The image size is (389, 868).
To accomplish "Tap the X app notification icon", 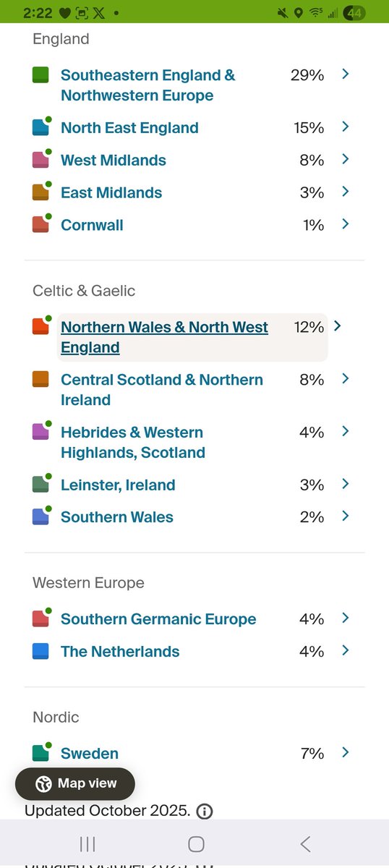I will coord(100,13).
